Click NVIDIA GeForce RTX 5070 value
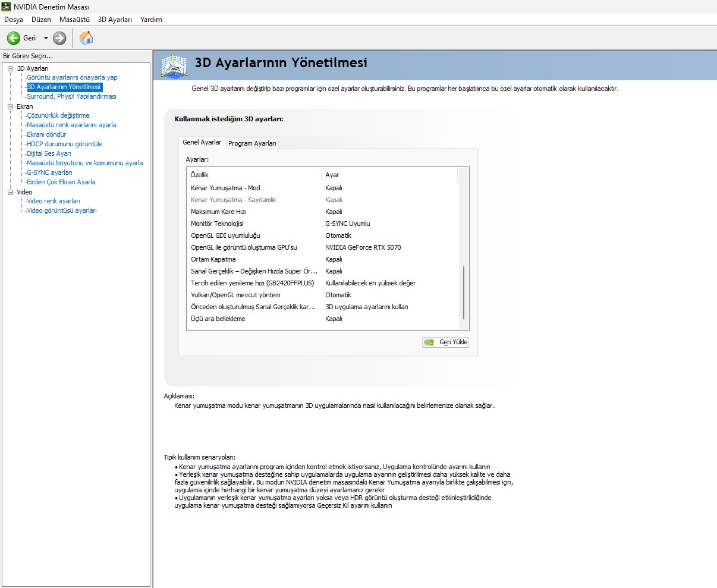This screenshot has height=588, width=717. (363, 247)
